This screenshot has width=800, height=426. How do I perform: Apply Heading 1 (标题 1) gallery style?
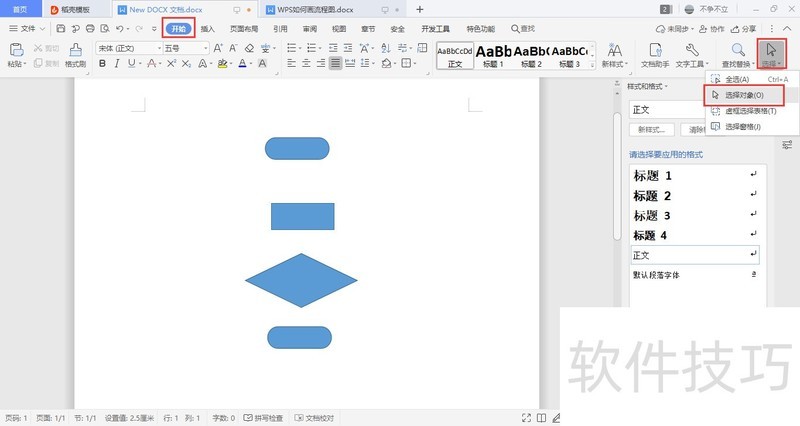point(493,55)
